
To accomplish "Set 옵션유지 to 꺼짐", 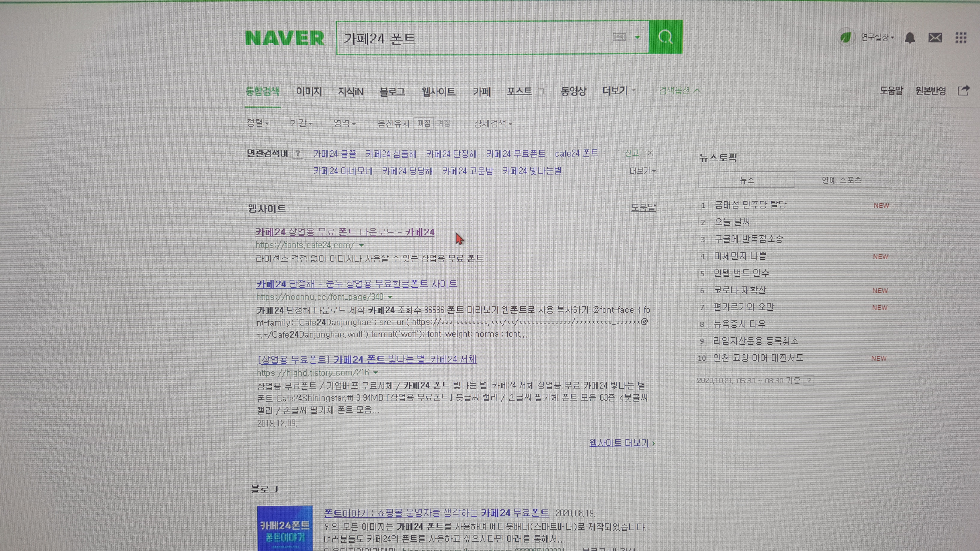I will point(424,123).
